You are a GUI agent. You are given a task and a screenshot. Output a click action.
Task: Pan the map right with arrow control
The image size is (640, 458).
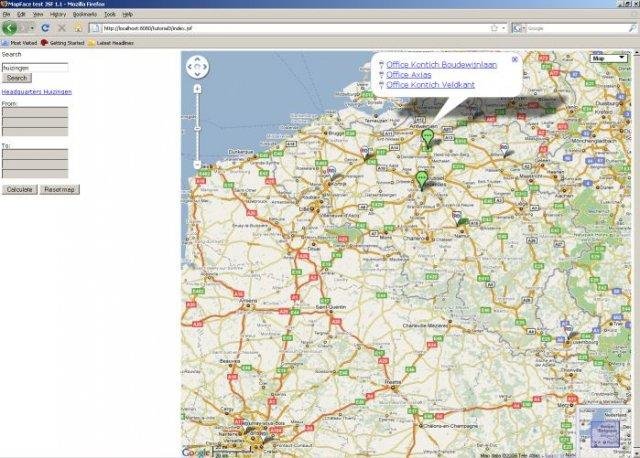pyautogui.click(x=205, y=67)
